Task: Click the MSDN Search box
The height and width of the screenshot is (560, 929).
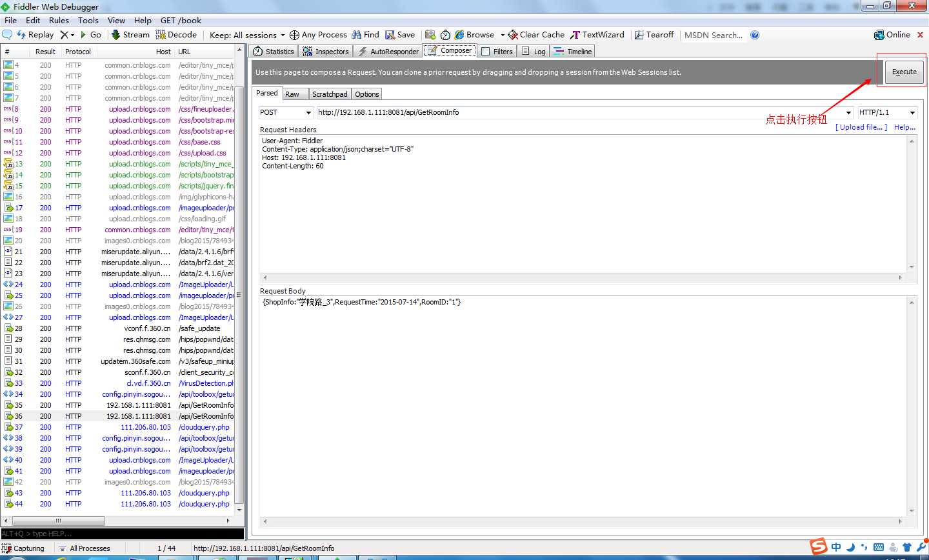Action: 714,35
